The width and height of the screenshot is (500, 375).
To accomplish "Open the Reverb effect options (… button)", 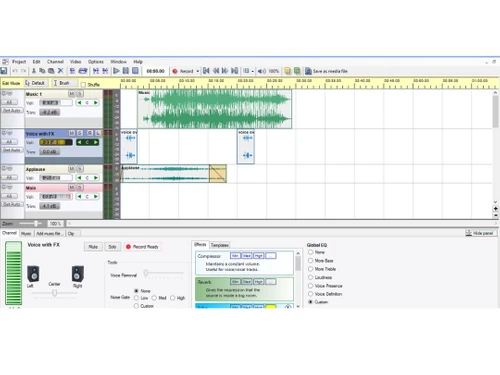I will pyautogui.click(x=271, y=282).
